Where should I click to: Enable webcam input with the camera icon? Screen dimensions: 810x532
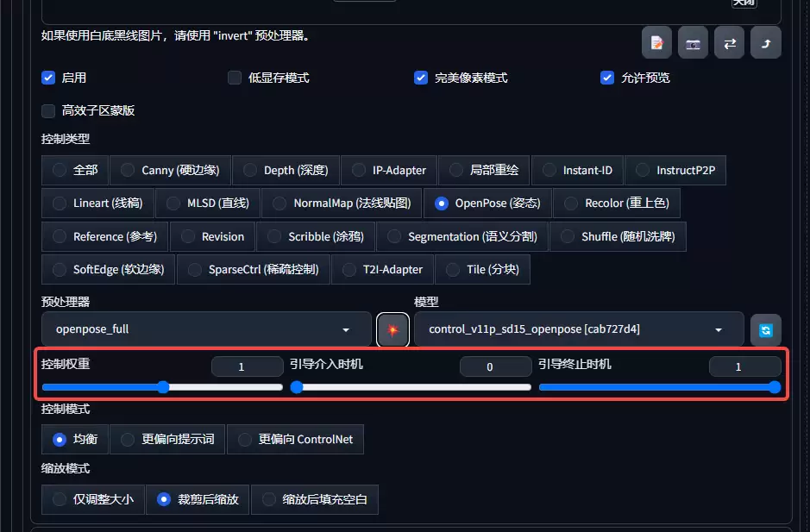[693, 41]
